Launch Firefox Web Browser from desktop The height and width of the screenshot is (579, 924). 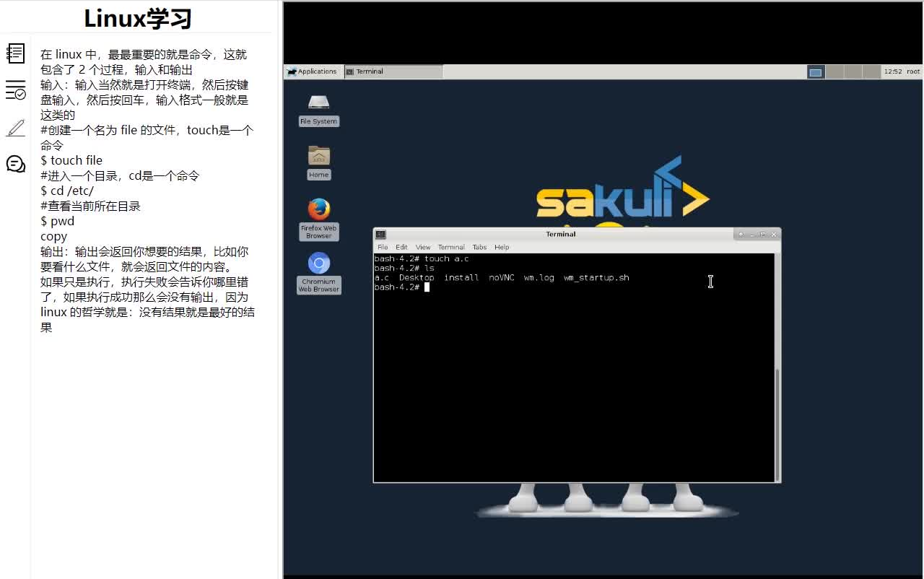[319, 219]
